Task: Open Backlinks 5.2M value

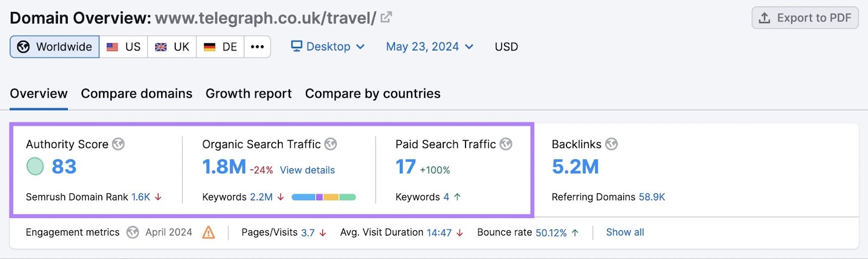Action: click(576, 167)
